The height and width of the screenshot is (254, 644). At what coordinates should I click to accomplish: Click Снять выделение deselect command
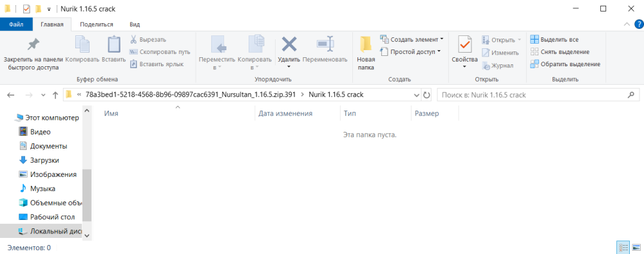pyautogui.click(x=560, y=51)
